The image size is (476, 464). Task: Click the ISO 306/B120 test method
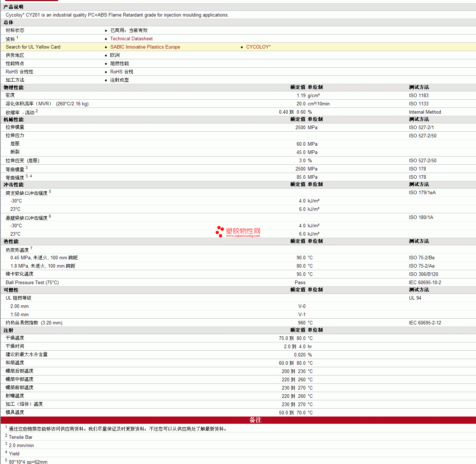coord(423,274)
